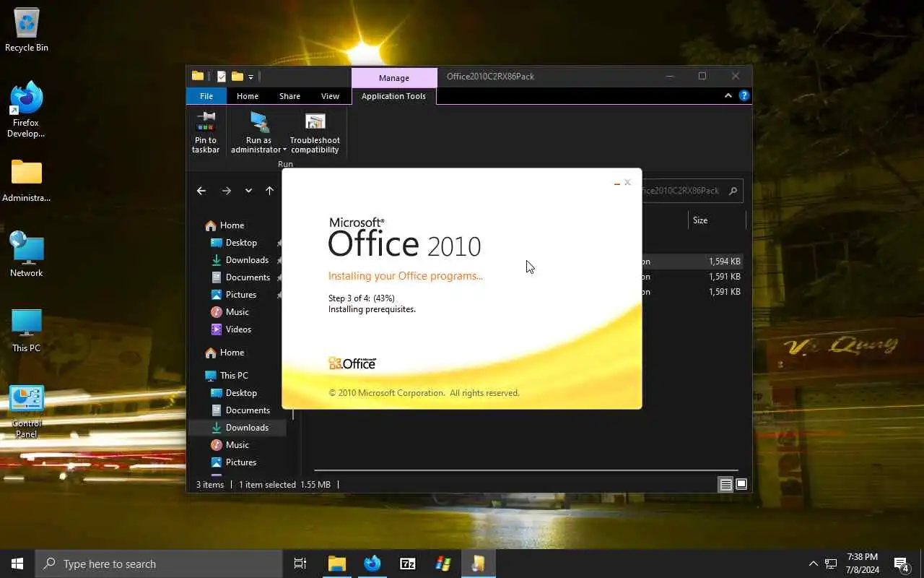
Task: Open Desktop under This PC
Action: pyautogui.click(x=241, y=393)
